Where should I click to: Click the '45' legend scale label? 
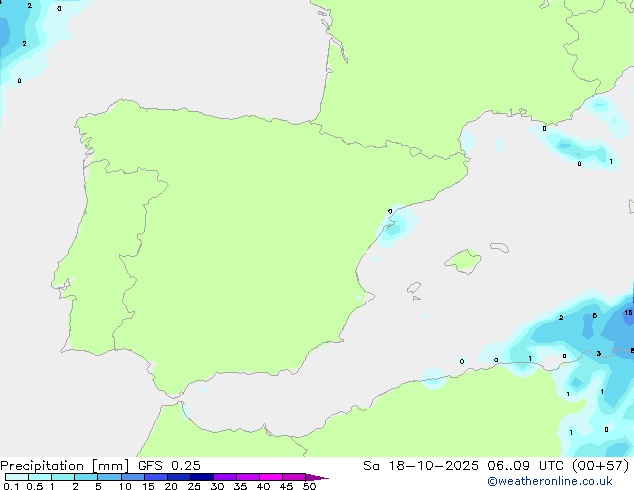(x=286, y=486)
